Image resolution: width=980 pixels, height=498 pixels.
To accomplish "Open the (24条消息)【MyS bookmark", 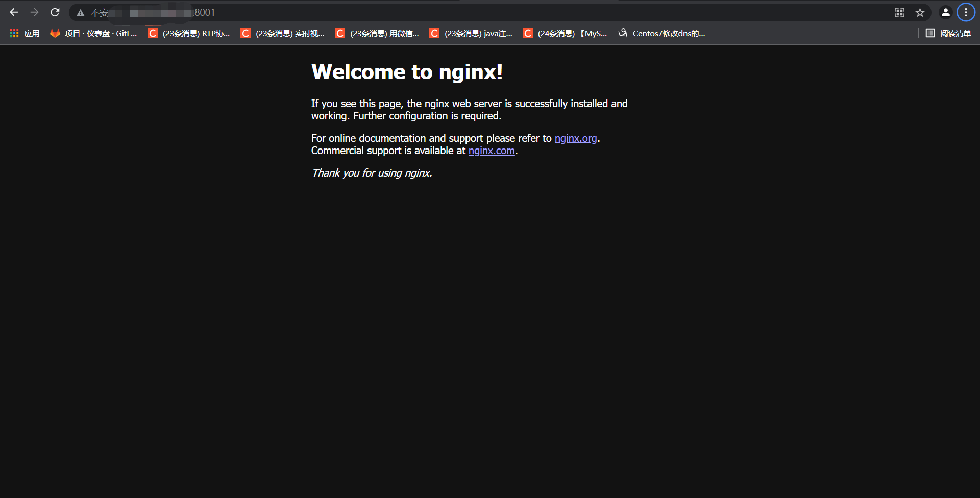I will tap(565, 33).
